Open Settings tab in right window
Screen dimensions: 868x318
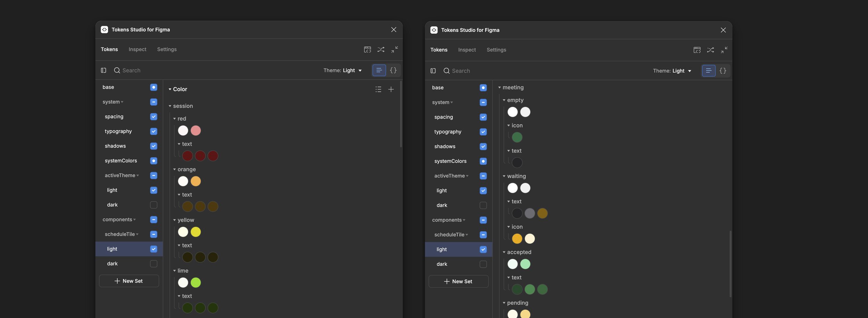pos(496,50)
